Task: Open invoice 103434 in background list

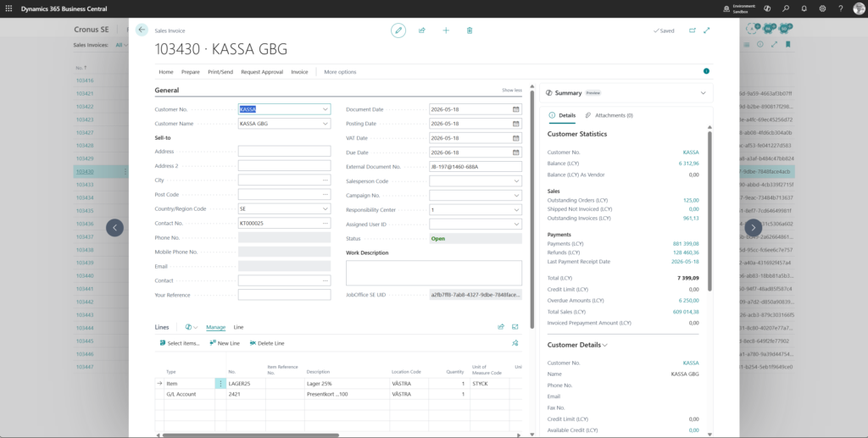Action: pyautogui.click(x=85, y=197)
